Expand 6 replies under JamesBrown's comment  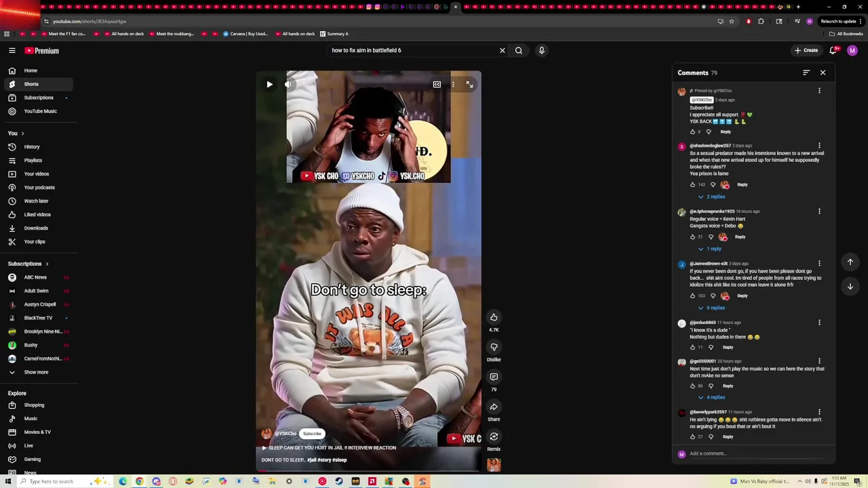712,308
